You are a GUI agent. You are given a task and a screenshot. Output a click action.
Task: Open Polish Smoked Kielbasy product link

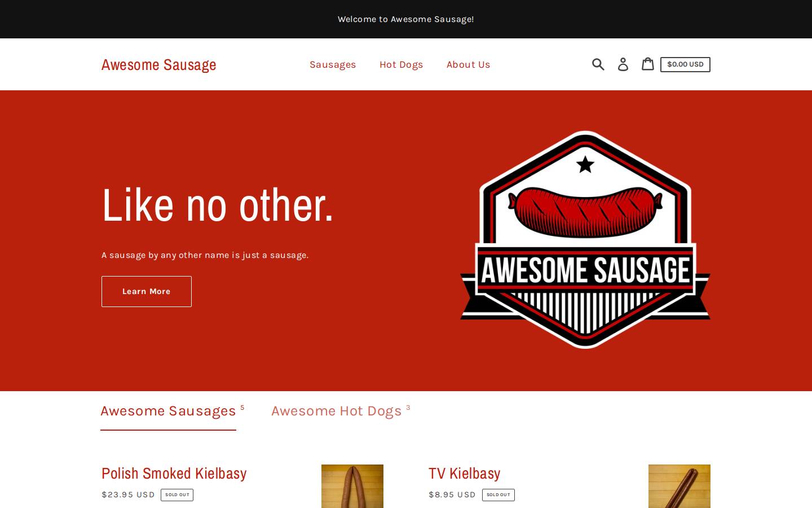[174, 473]
